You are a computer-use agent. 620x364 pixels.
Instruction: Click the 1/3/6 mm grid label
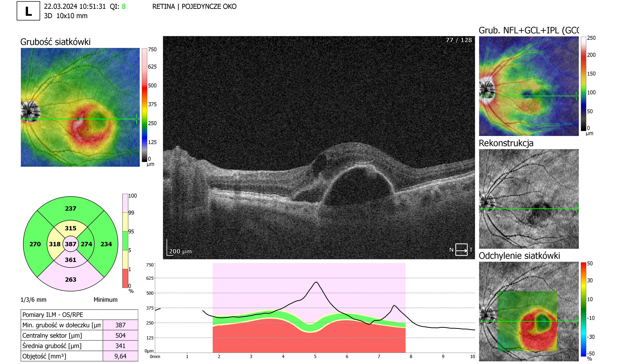pos(33,300)
